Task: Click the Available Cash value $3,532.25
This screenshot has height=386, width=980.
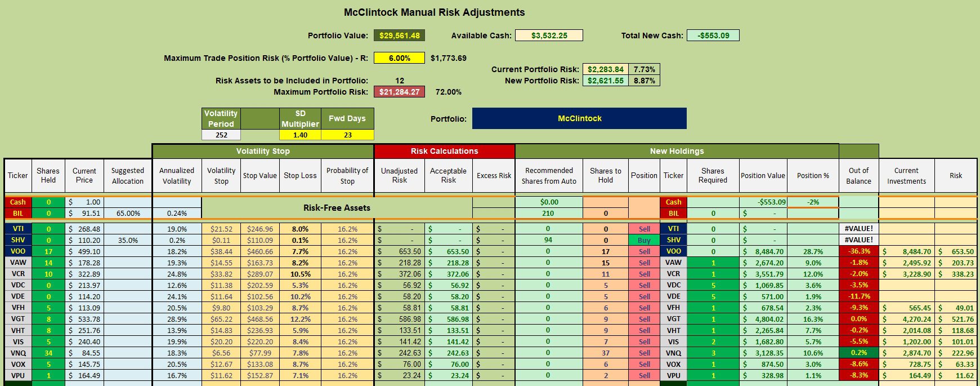Action: [x=549, y=36]
